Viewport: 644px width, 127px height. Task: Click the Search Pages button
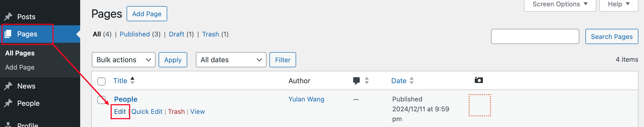click(x=612, y=37)
